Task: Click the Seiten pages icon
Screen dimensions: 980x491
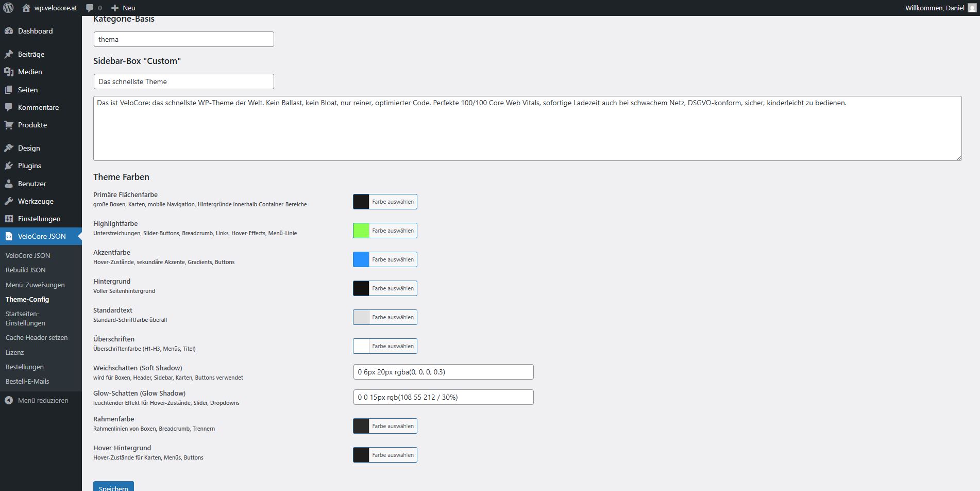Action: coord(9,89)
